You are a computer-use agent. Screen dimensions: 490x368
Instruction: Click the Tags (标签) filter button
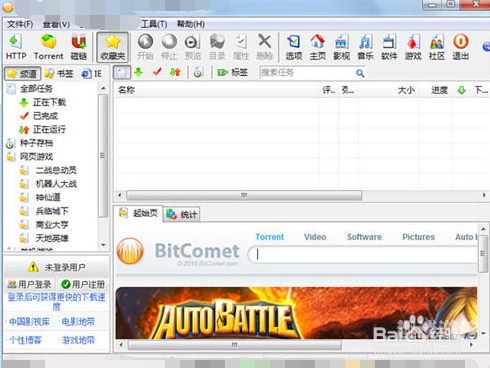click(x=233, y=72)
